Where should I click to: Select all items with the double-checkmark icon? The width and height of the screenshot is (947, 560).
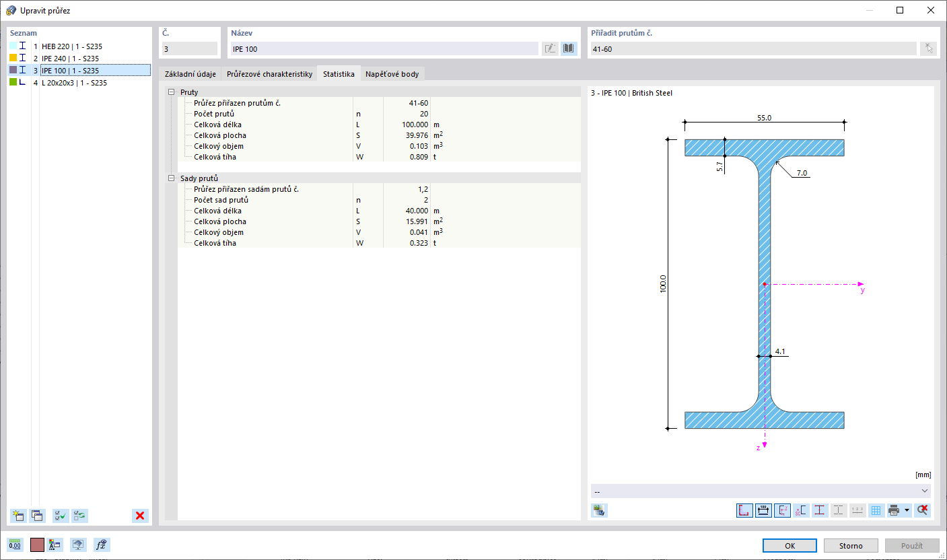pyautogui.click(x=61, y=516)
